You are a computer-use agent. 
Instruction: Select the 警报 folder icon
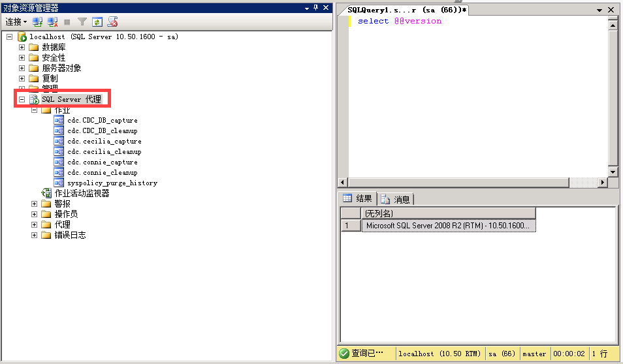coord(46,204)
